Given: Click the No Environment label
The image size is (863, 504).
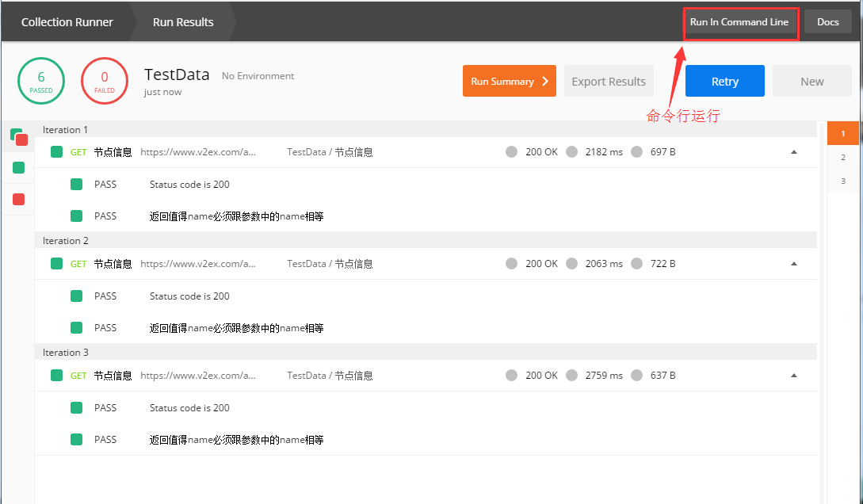Looking at the screenshot, I should (x=258, y=76).
